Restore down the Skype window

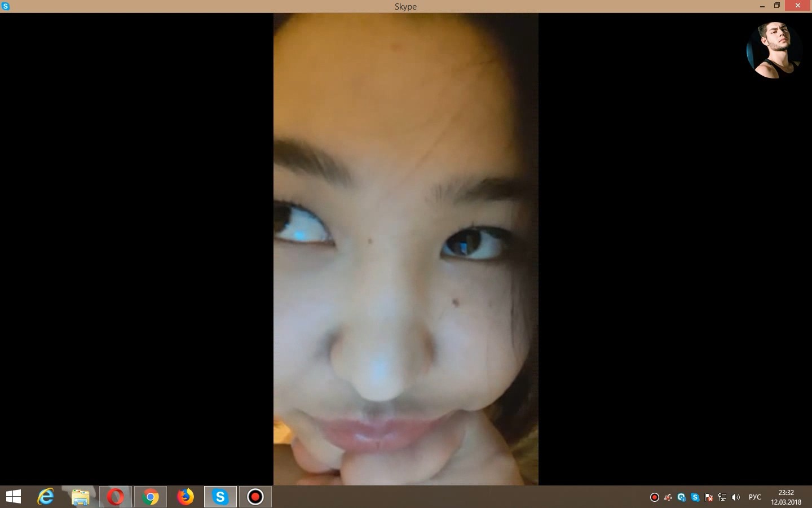pos(777,6)
